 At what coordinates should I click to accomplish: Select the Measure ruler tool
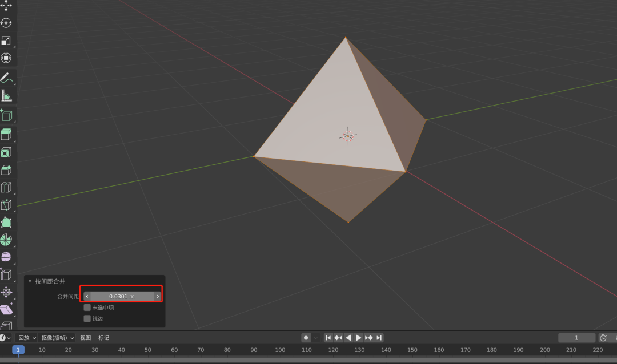coord(6,95)
